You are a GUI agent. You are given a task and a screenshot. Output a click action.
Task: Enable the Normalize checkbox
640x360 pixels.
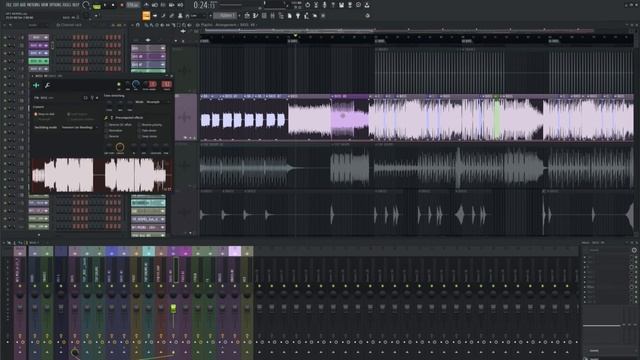114,131
